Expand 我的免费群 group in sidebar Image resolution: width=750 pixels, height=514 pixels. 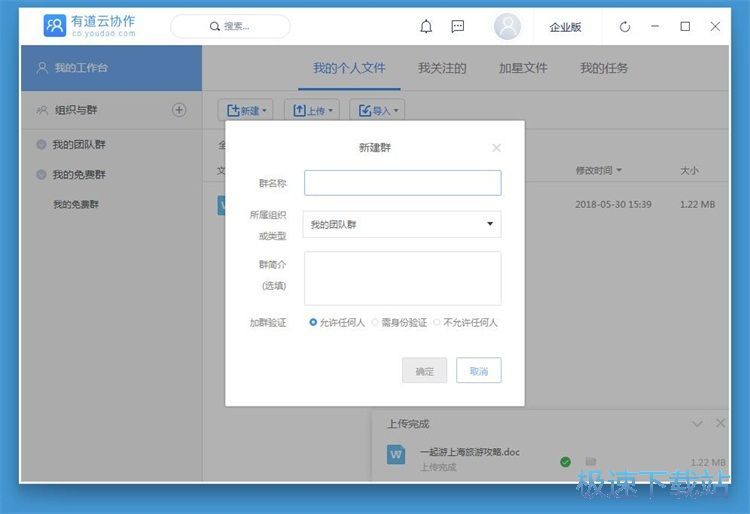pyautogui.click(x=41, y=175)
